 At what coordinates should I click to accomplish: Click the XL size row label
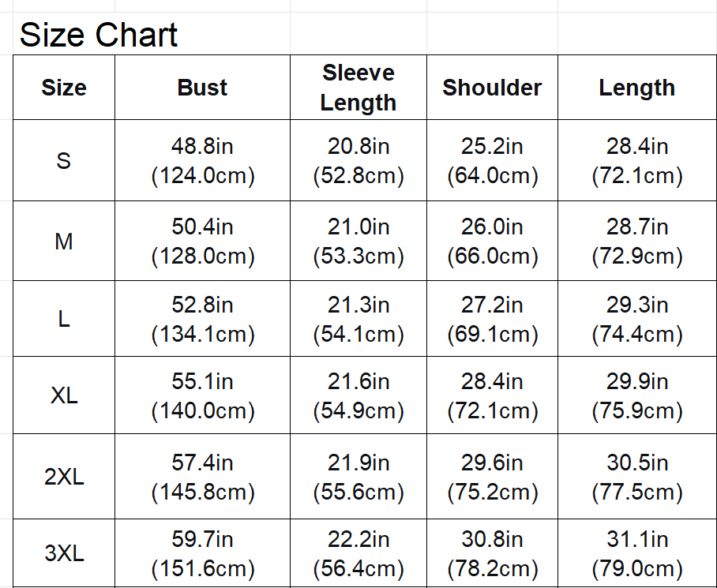[x=64, y=395]
